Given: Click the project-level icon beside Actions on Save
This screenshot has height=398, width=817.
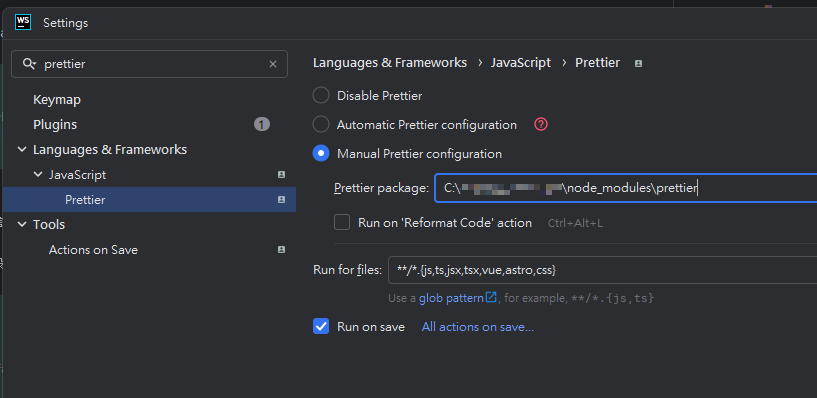Looking at the screenshot, I should [x=281, y=250].
